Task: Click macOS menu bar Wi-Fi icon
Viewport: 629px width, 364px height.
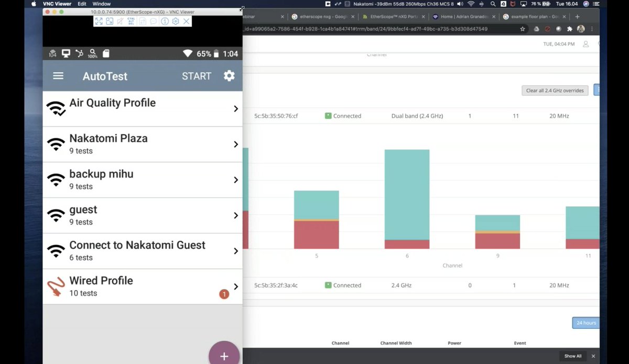Action: point(471,4)
